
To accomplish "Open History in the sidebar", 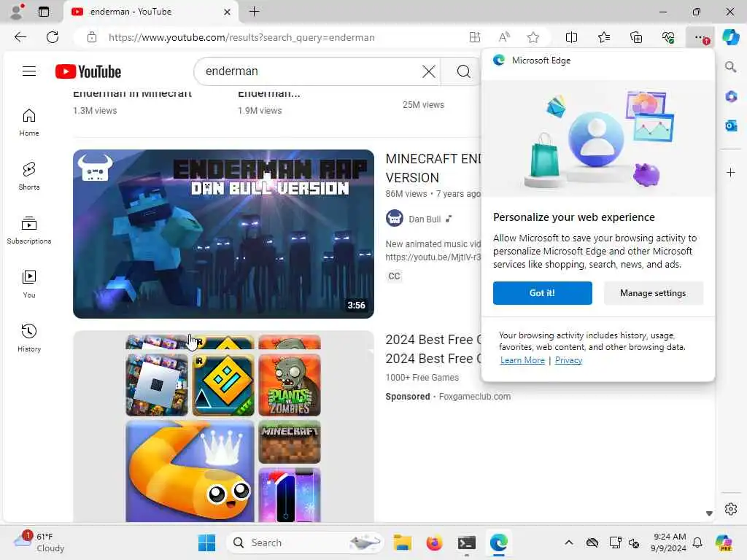I will (29, 338).
